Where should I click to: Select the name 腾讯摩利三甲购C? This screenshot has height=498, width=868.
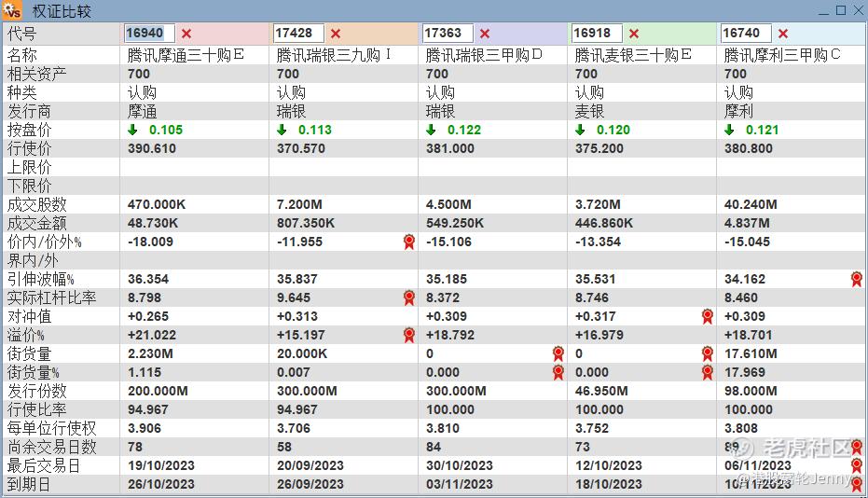(782, 55)
